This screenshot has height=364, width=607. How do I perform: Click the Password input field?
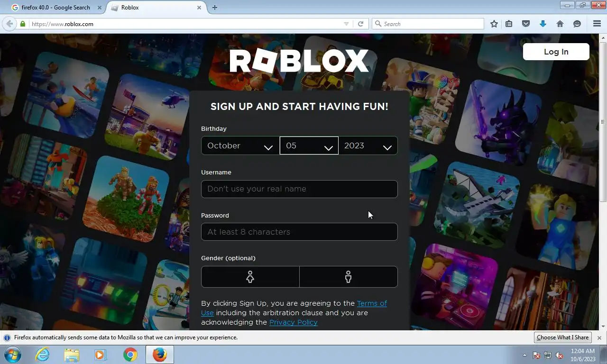click(x=299, y=232)
